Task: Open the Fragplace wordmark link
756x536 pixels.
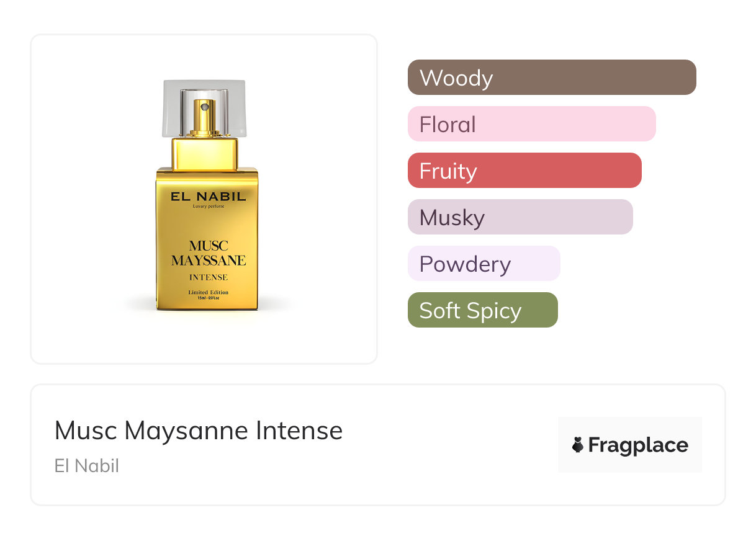Action: [638, 445]
